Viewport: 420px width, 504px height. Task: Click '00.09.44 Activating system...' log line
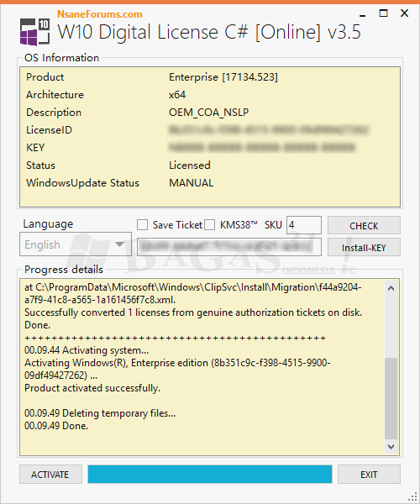coord(87,350)
